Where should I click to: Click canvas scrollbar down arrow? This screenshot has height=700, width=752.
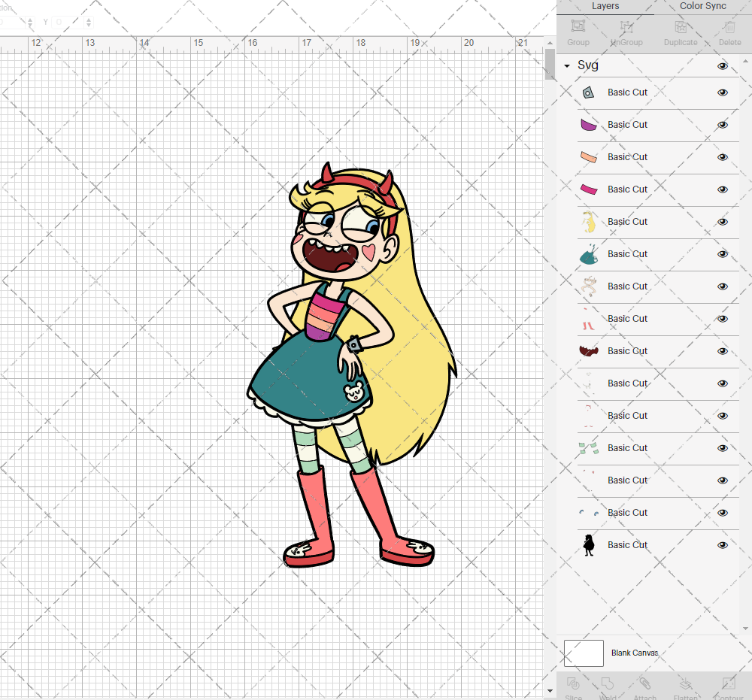click(550, 692)
